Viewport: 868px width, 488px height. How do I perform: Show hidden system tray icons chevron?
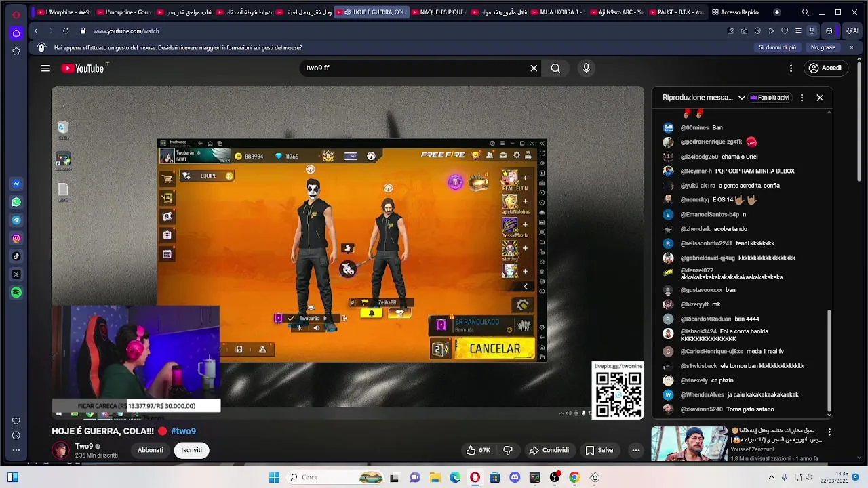(x=771, y=477)
